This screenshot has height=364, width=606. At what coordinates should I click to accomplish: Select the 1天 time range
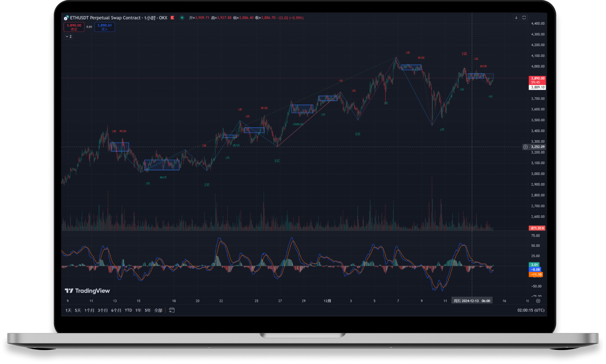pos(68,310)
